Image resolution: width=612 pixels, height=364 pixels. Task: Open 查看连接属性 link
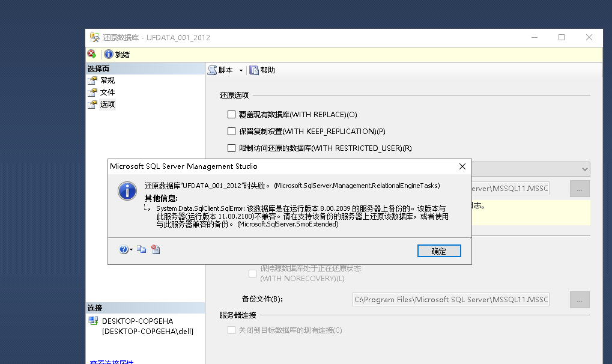112,362
